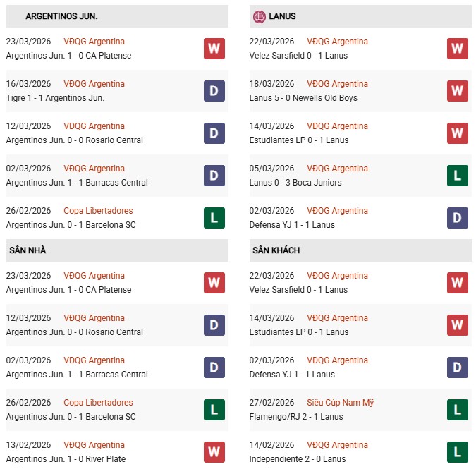Select L badge next to Independiente 2-0 Lanus
The width and height of the screenshot is (476, 474).
coord(458,452)
